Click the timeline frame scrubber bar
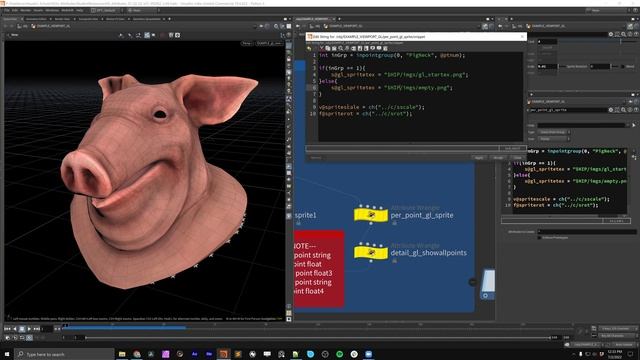 tap(318, 327)
